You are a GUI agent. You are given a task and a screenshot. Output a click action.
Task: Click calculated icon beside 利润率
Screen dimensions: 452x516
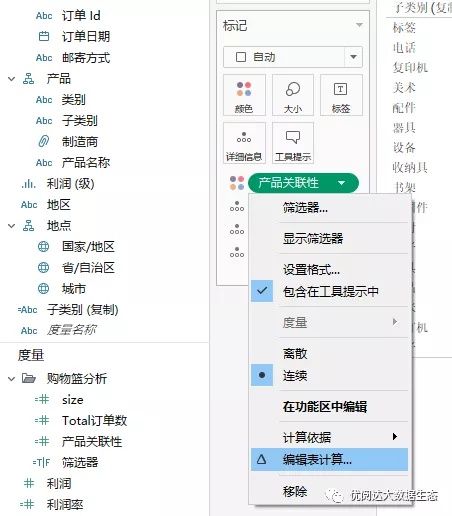click(27, 504)
